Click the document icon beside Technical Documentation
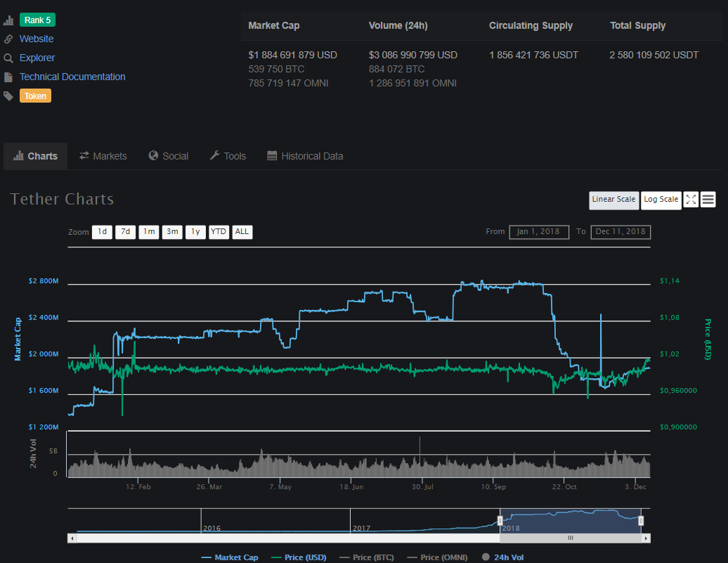The width and height of the screenshot is (728, 563). pyautogui.click(x=8, y=77)
